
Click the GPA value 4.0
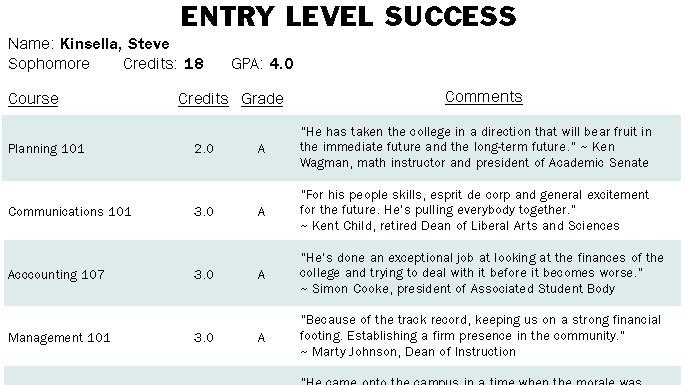pos(281,64)
